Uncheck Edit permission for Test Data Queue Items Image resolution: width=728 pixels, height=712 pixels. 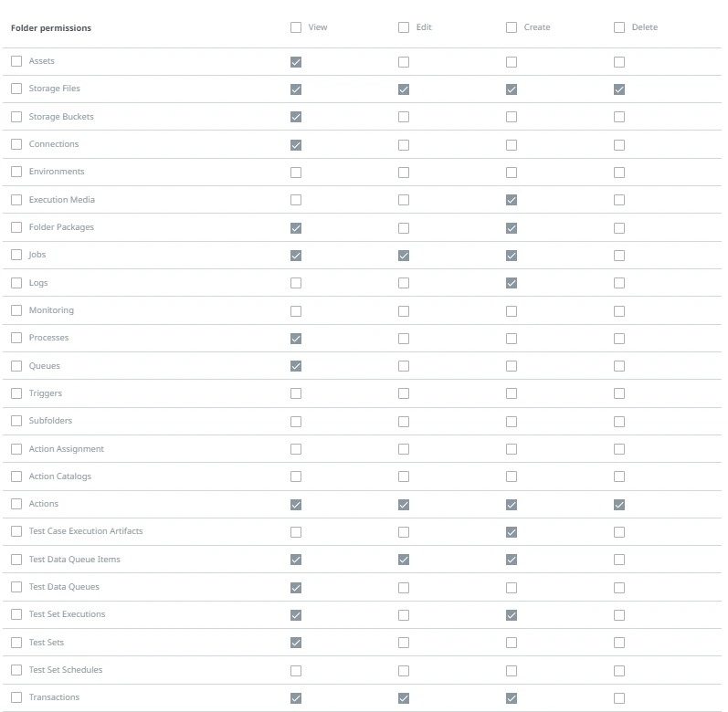[x=404, y=560]
